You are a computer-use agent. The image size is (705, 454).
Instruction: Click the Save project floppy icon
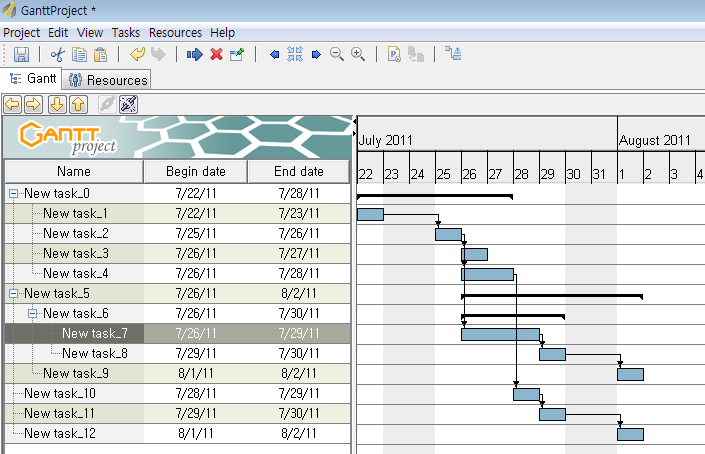[21, 54]
